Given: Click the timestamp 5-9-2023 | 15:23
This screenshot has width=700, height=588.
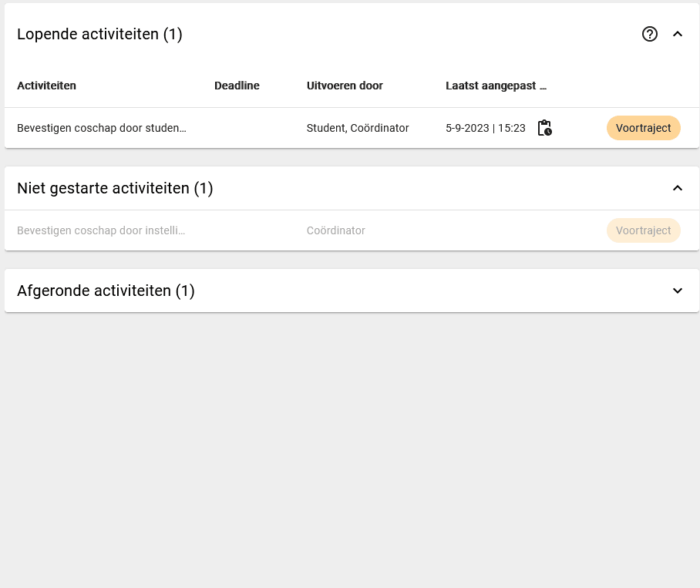Looking at the screenshot, I should point(485,128).
